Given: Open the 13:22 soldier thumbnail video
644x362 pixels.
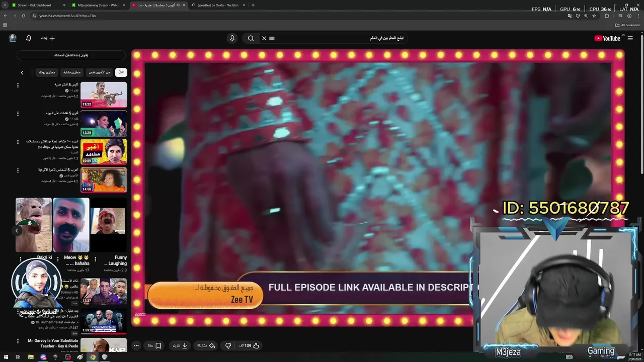Looking at the screenshot, I should tap(104, 95).
